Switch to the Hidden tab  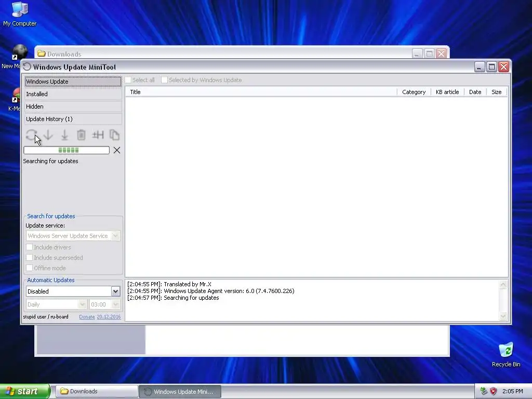tap(73, 107)
